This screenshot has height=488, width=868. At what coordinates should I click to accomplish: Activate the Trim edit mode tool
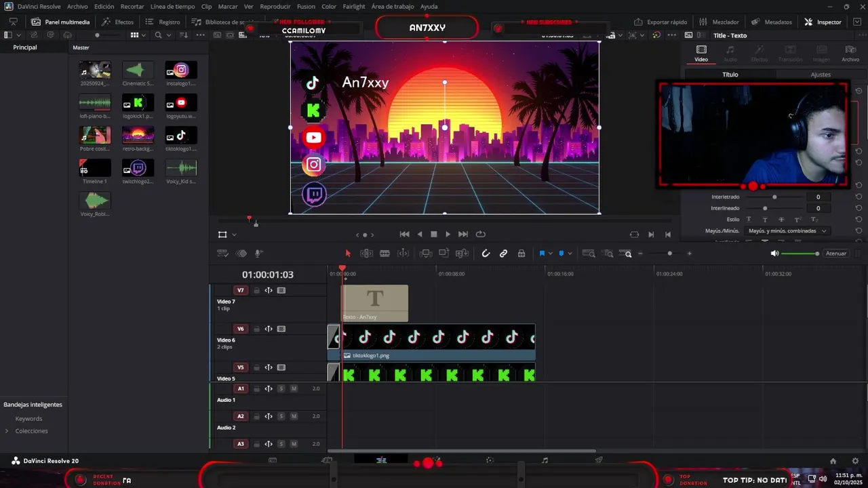[366, 253]
